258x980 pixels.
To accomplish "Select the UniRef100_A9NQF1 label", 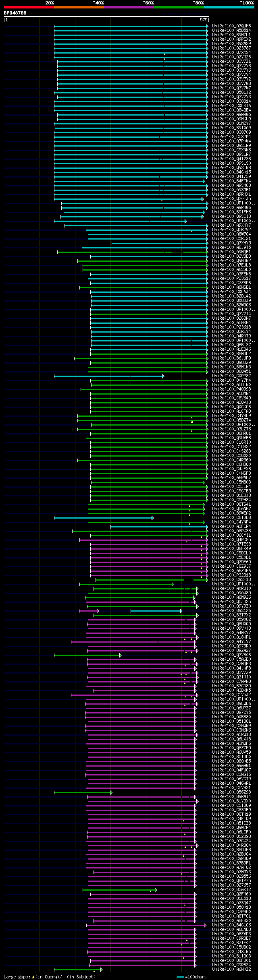I will coord(231,252).
